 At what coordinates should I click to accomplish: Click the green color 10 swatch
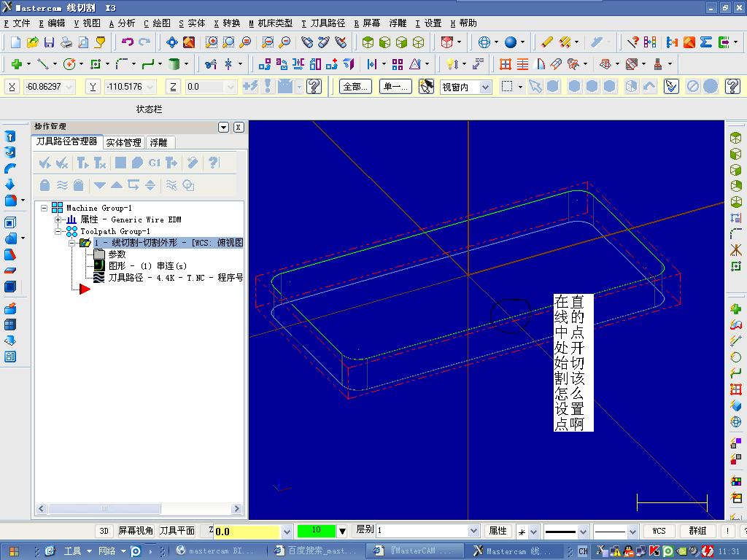(317, 531)
